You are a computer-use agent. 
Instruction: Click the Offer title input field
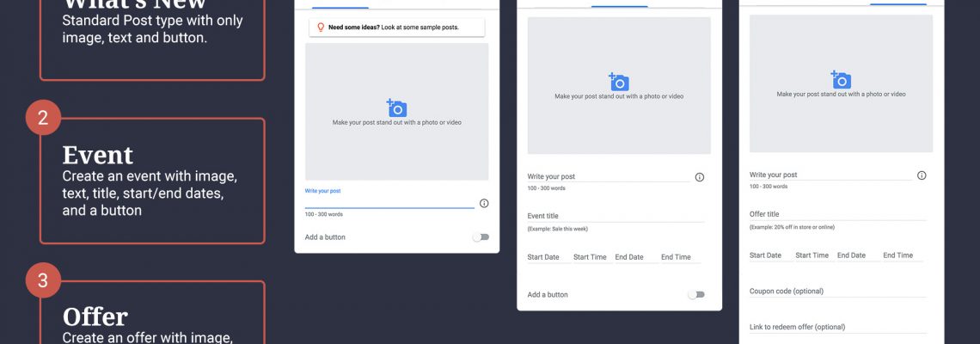click(x=837, y=215)
